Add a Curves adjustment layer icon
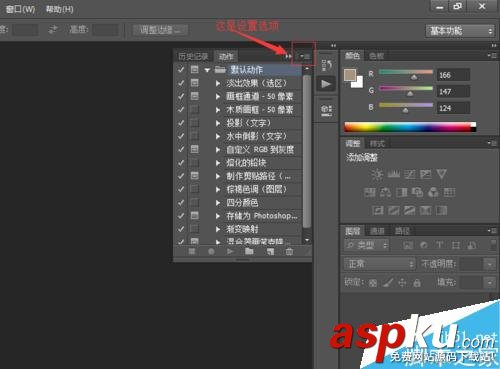 [410, 174]
